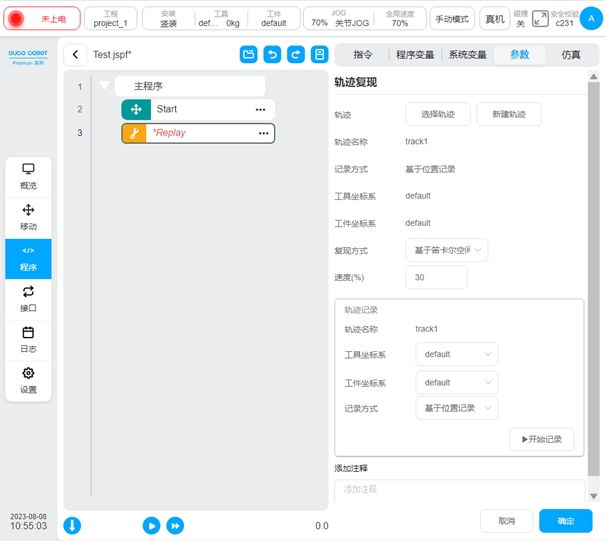Click the blue down-arrow icon at bottom left
The height and width of the screenshot is (541, 605).
tap(72, 525)
